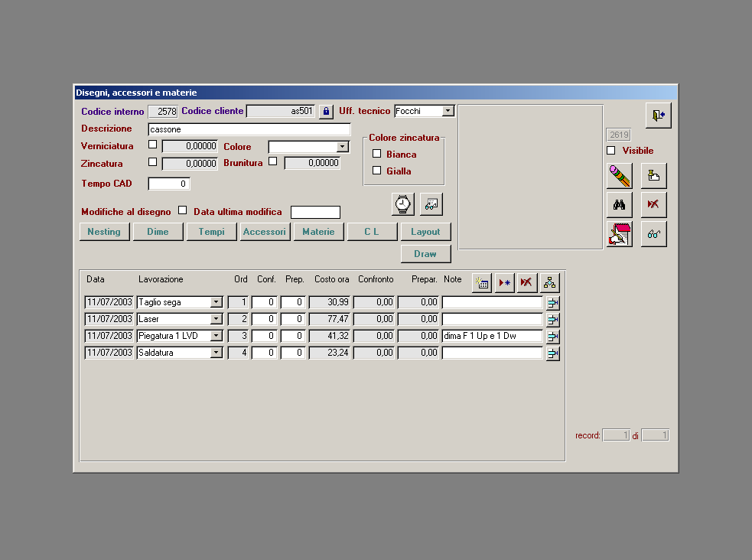Screen dimensions: 752x560
Task: Click the Costo ora value 41,32
Action: [x=330, y=336]
